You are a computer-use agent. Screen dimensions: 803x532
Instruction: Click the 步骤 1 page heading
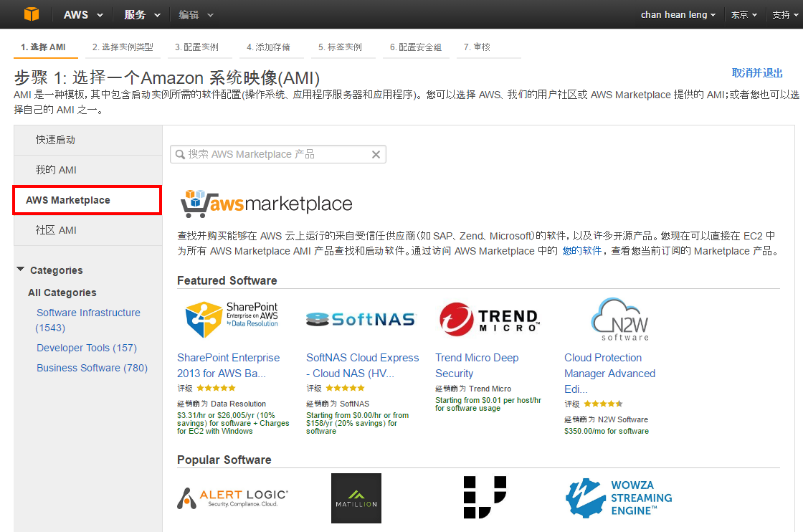(167, 78)
